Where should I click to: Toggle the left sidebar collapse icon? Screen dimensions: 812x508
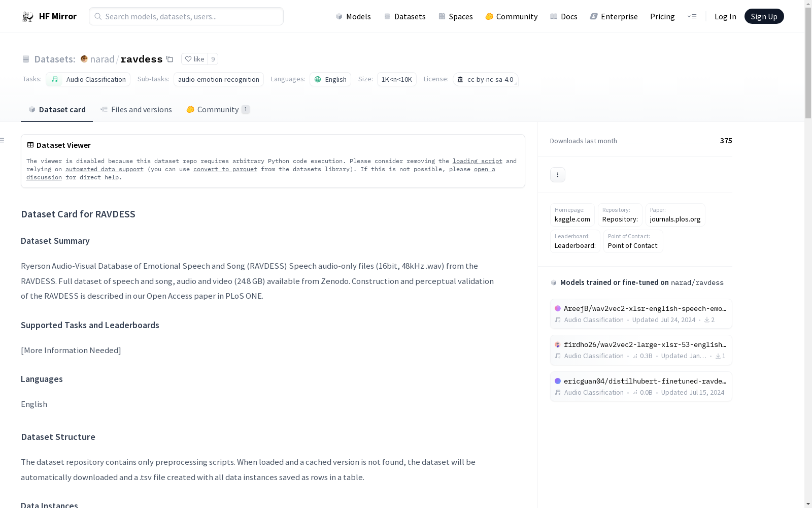tap(3, 140)
